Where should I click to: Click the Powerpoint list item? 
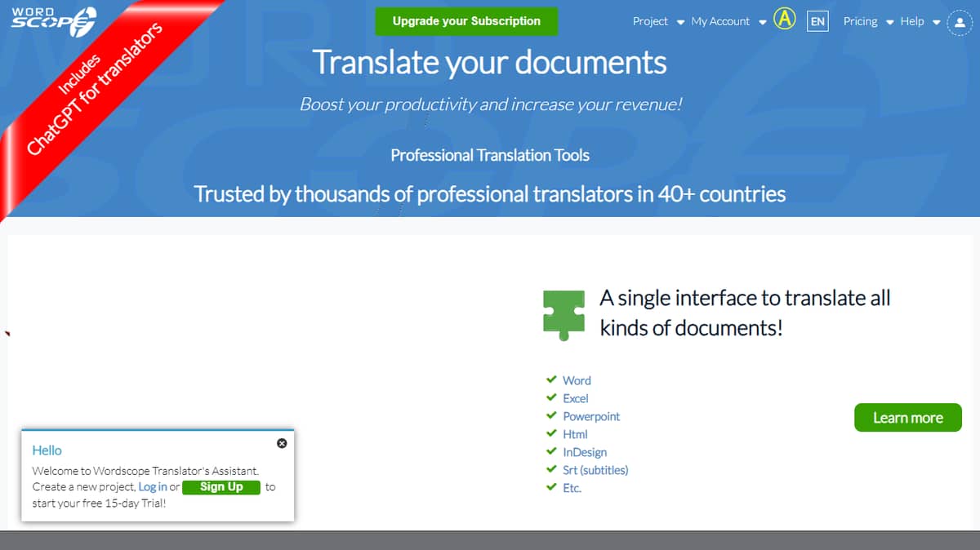pyautogui.click(x=591, y=416)
